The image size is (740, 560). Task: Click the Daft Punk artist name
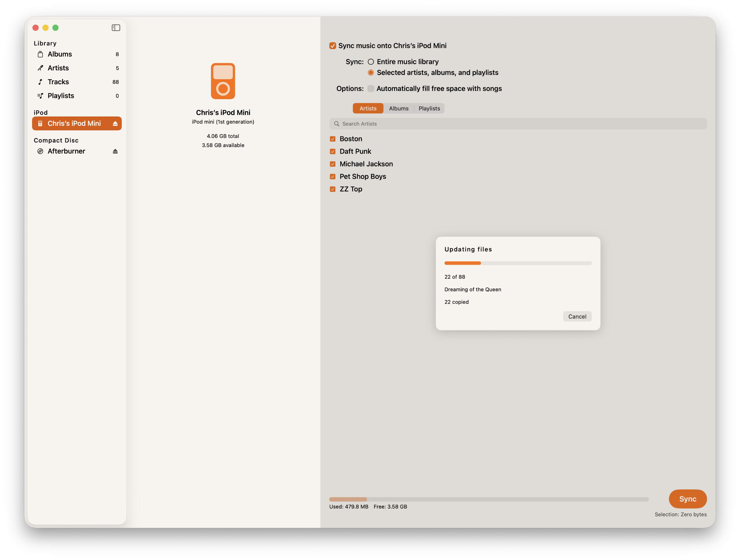tap(355, 151)
